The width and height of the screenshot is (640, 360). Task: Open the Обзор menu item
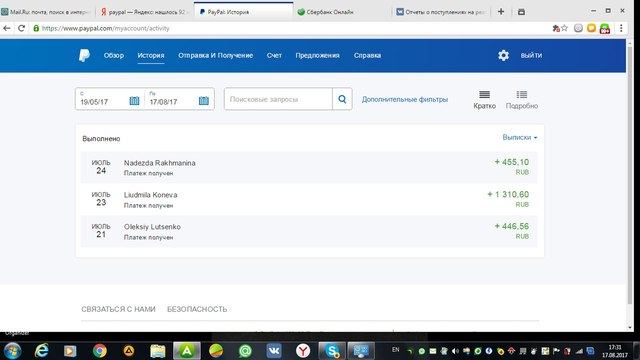(x=113, y=55)
